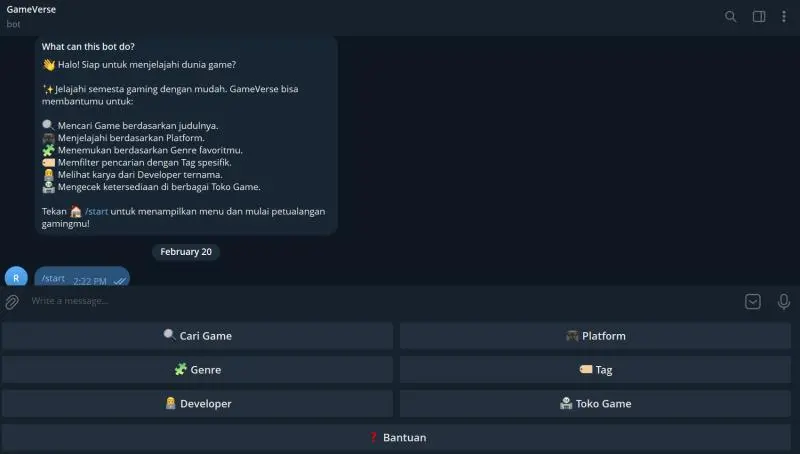Toggle the right sidebar panel icon
This screenshot has width=800, height=454.
[x=759, y=16]
